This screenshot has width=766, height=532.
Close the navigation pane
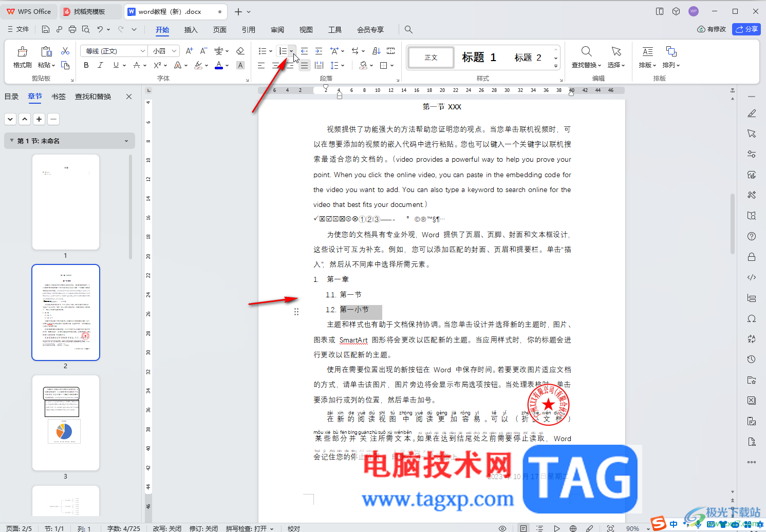(129, 97)
